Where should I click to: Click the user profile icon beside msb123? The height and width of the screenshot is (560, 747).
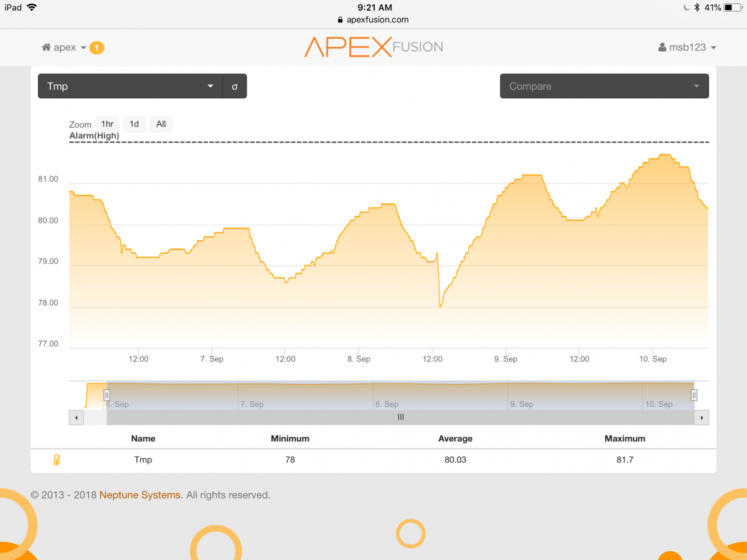pyautogui.click(x=662, y=48)
